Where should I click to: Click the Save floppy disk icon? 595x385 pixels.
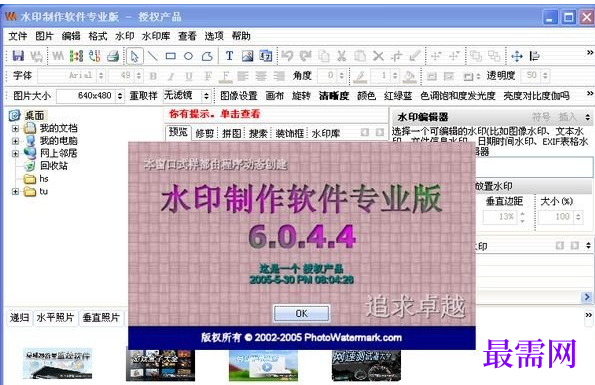click(x=18, y=56)
